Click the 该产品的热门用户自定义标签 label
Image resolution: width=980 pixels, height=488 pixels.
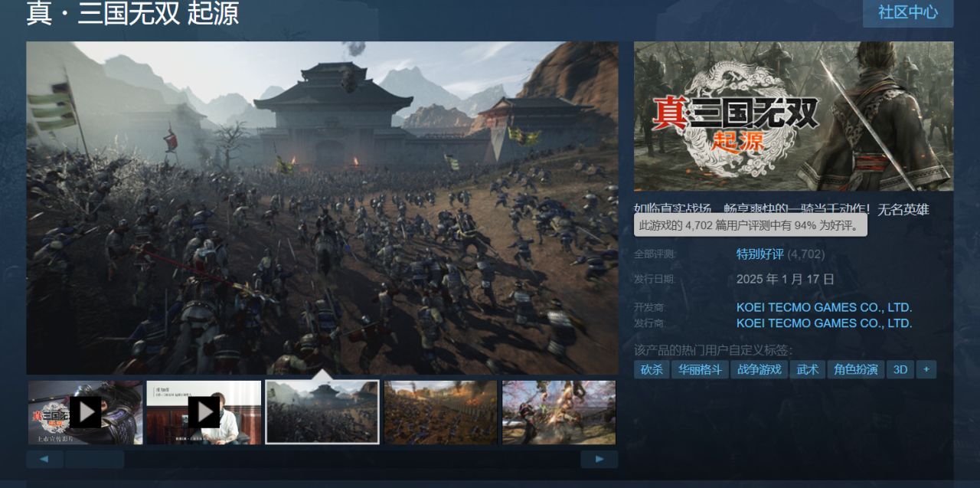(x=713, y=350)
